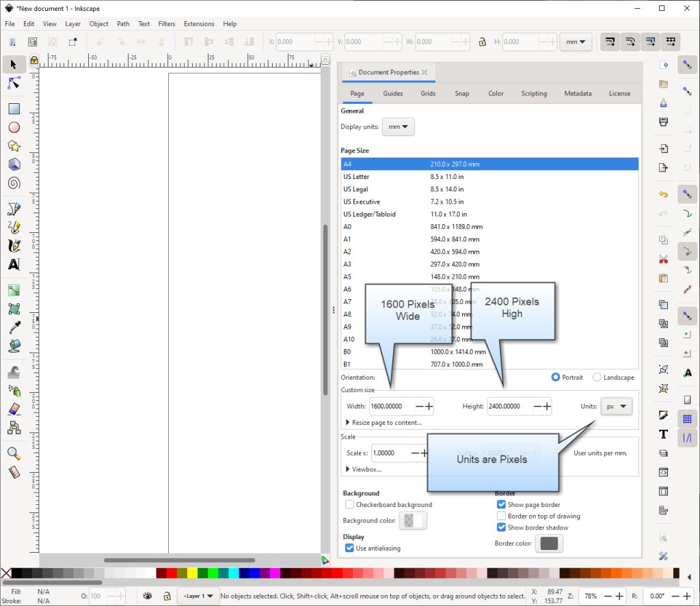Enable Checkerboard background checkbox
This screenshot has height=606, width=700.
pyautogui.click(x=349, y=505)
